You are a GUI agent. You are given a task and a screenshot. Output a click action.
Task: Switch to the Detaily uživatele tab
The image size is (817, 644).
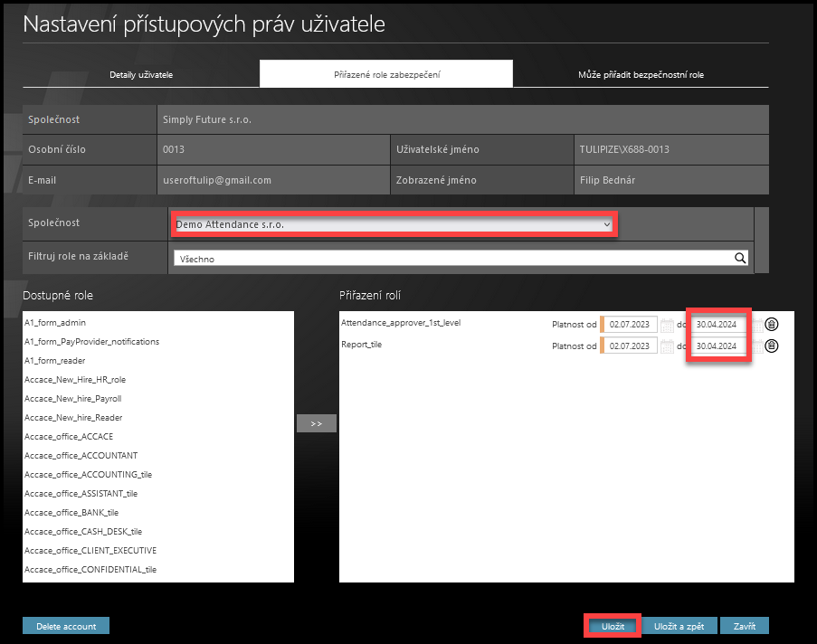coord(141,74)
